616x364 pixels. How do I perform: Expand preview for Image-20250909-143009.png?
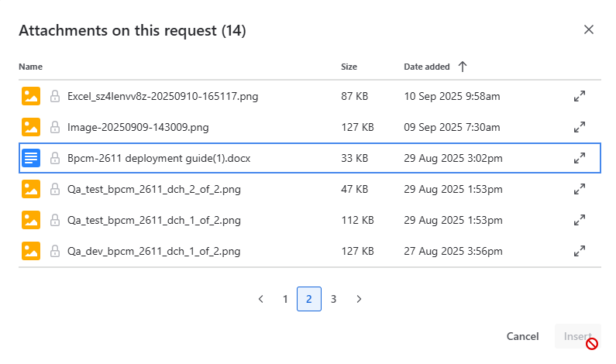pos(579,127)
